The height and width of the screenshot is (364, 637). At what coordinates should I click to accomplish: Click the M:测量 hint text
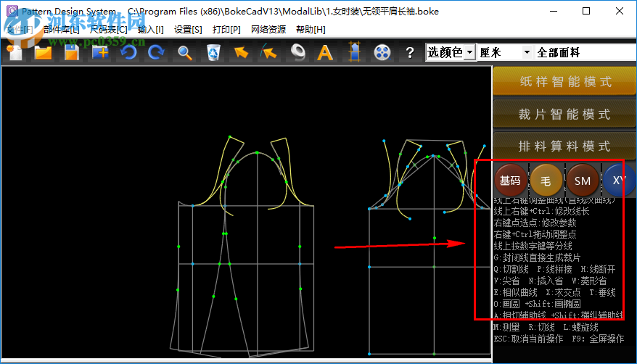coord(506,328)
